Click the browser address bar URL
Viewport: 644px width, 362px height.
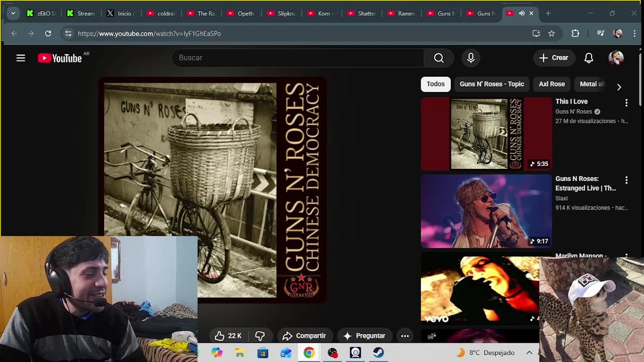149,34
